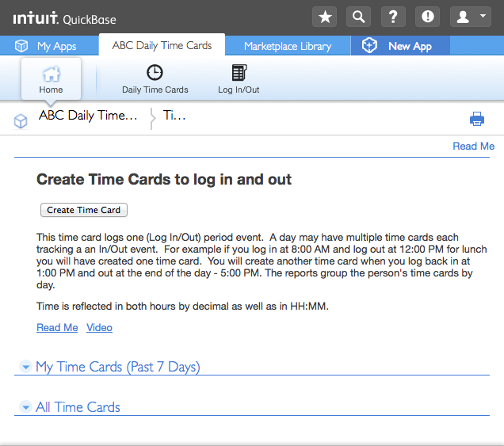Collapse the All Time Cards section arrow
This screenshot has width=504, height=446.
coord(25,407)
